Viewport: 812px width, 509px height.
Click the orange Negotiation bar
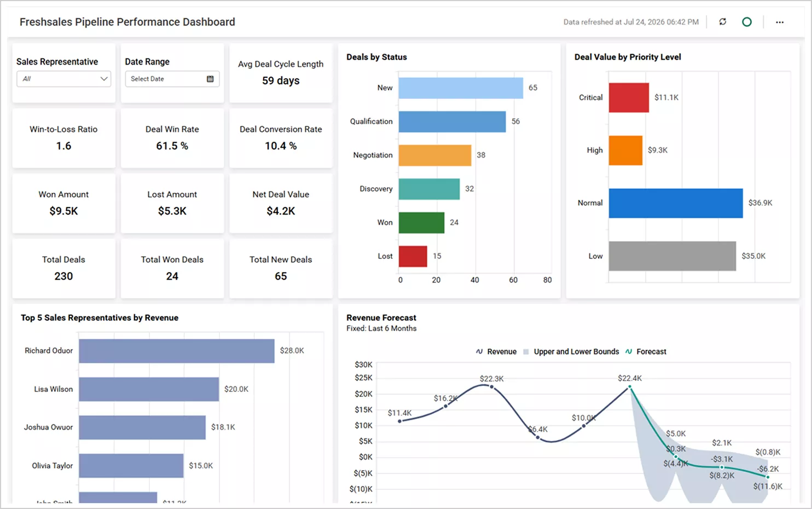[x=435, y=155]
